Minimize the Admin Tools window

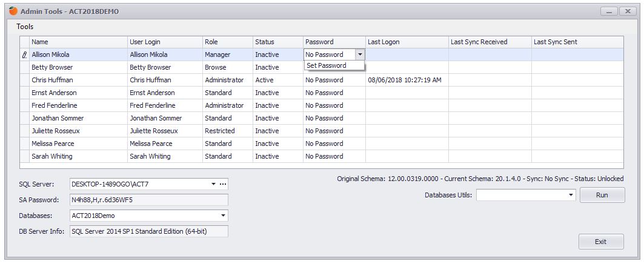tap(609, 12)
